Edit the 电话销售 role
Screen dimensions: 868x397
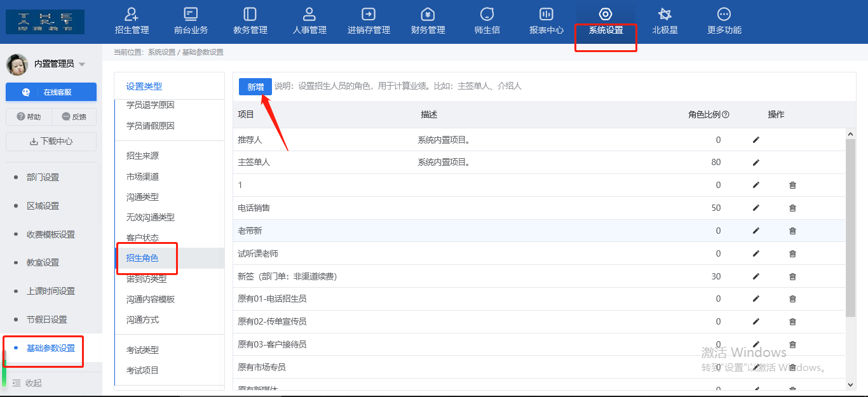point(756,208)
